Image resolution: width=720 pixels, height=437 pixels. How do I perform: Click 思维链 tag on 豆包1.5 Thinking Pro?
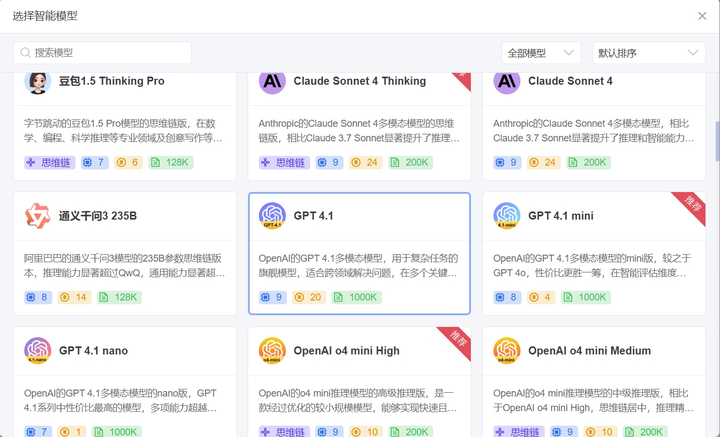click(50, 162)
